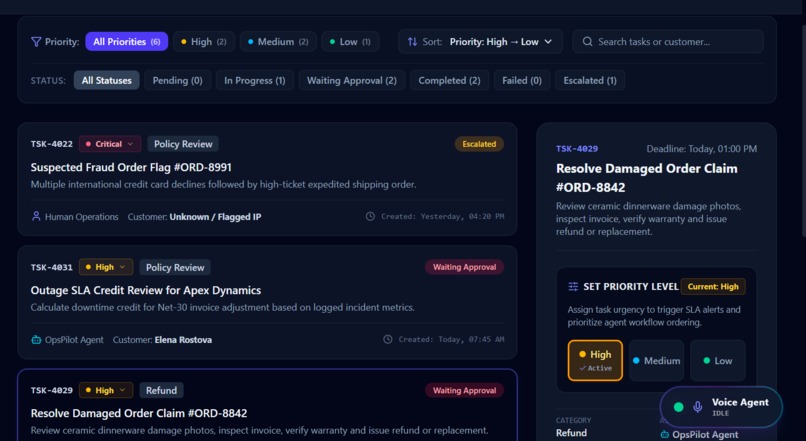Open High priority dropdown on TSK-4031
Image resolution: width=806 pixels, height=441 pixels.
(106, 267)
